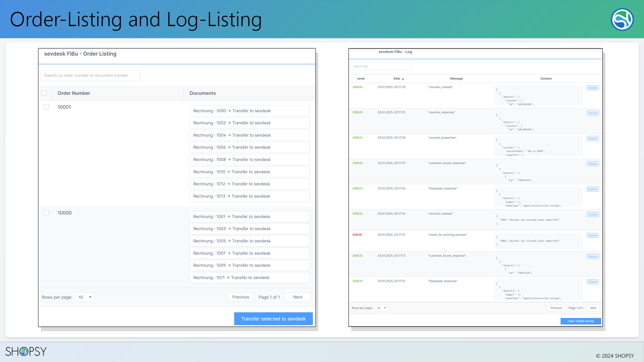Click the Documents column header
Image resolution: width=644 pixels, height=362 pixels.
[x=203, y=93]
